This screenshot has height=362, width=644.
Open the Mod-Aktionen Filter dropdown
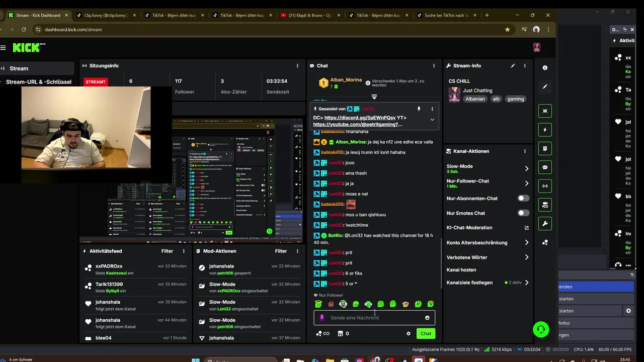click(x=281, y=251)
